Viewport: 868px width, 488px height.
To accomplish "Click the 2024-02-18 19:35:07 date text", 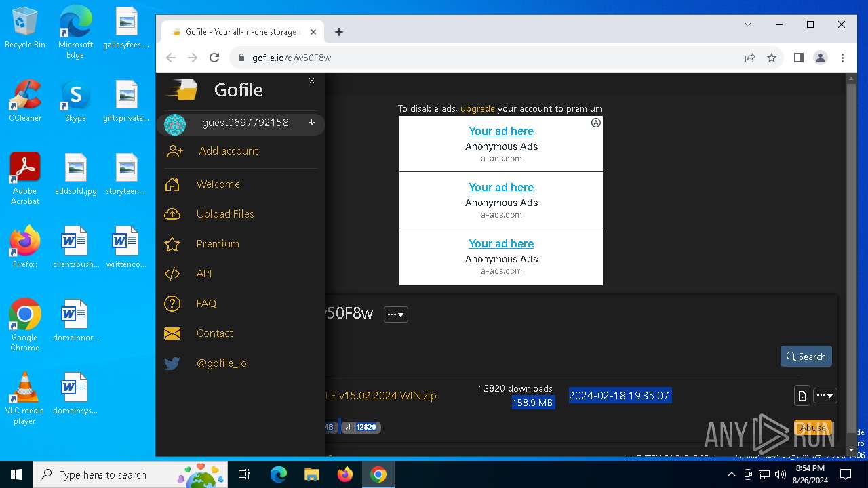I will click(x=620, y=396).
